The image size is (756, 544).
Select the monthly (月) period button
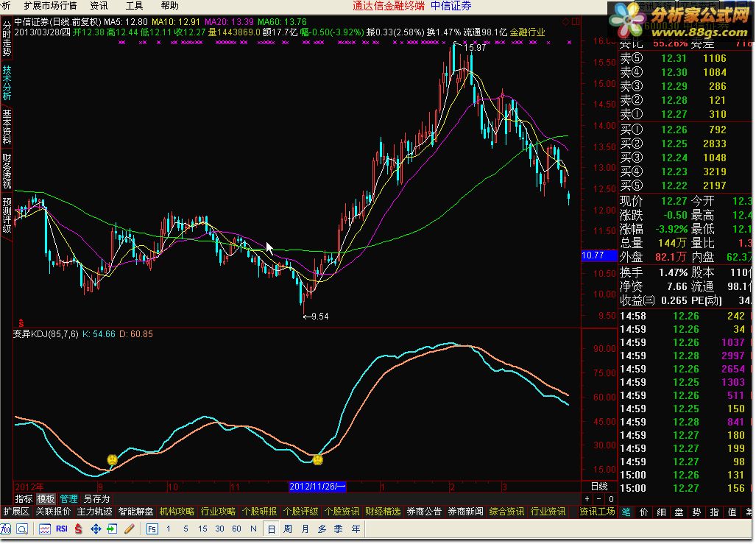coord(305,529)
